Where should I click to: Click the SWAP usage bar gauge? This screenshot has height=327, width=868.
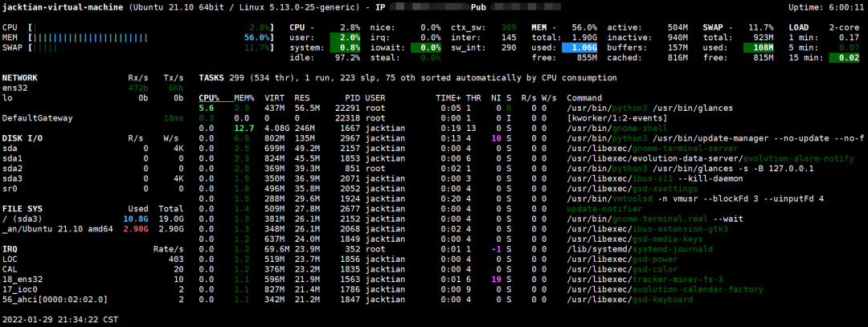tap(150, 47)
